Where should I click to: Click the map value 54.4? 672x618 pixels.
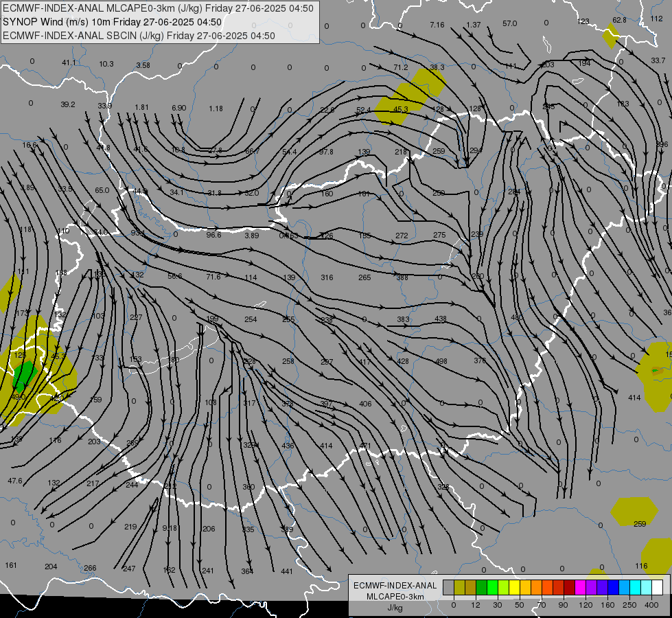[x=290, y=152]
